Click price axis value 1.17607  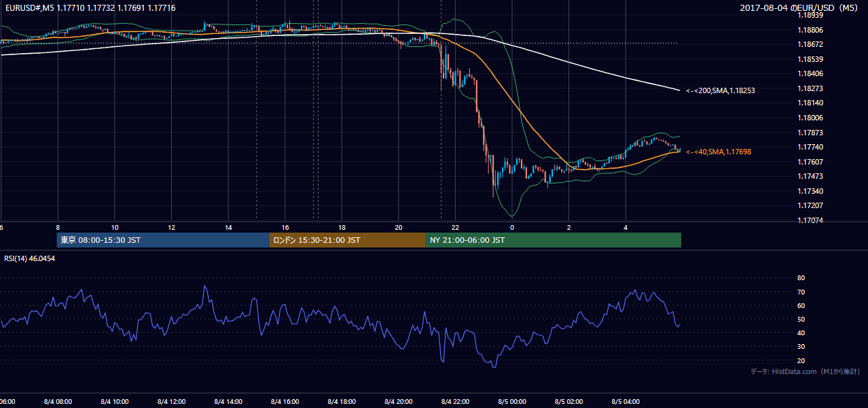810,162
